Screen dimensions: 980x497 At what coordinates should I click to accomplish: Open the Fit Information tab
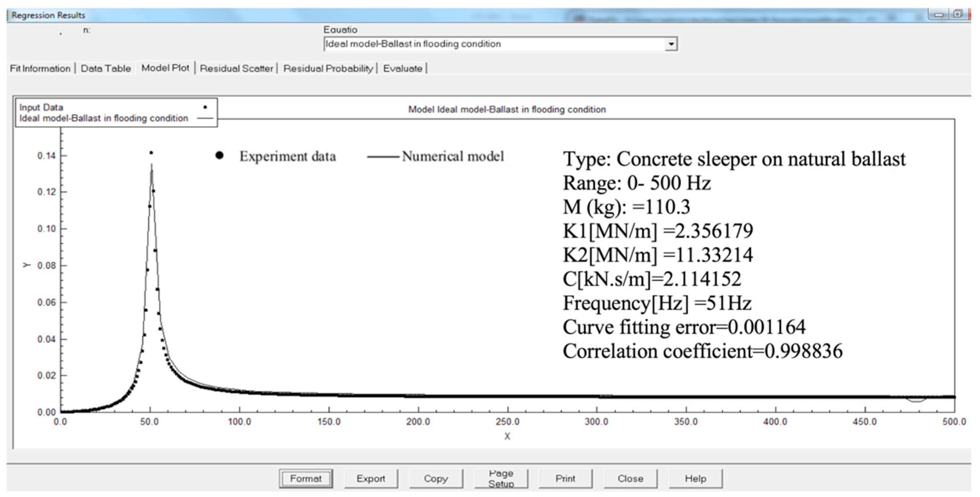point(40,69)
